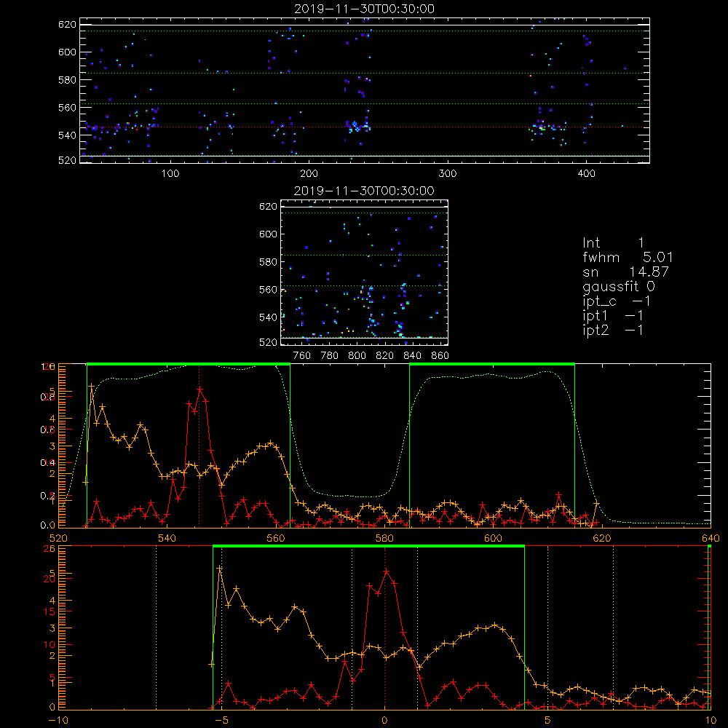Screen dimensions: 728x728
Task: Click red y-axis label 15 of bottom plot
Action: click(50, 612)
